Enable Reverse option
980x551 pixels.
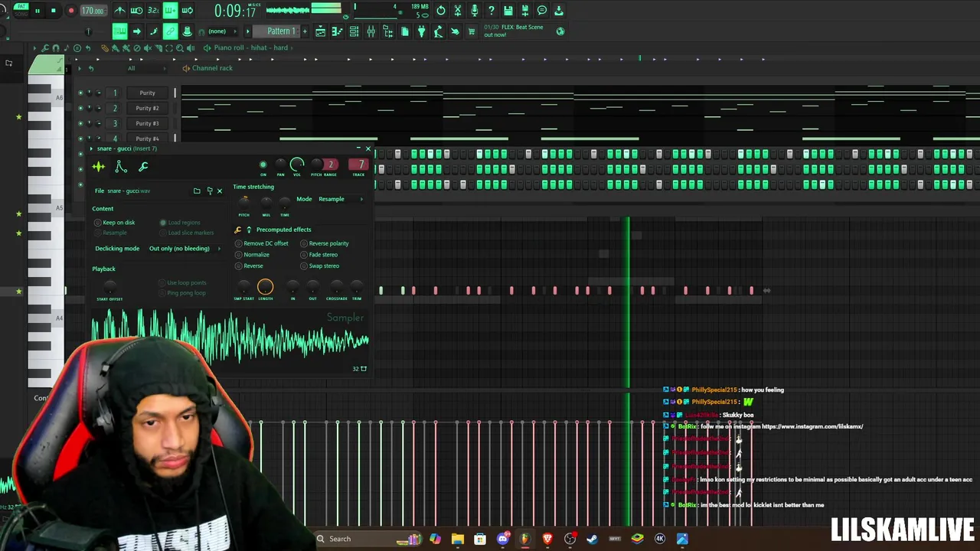click(249, 266)
